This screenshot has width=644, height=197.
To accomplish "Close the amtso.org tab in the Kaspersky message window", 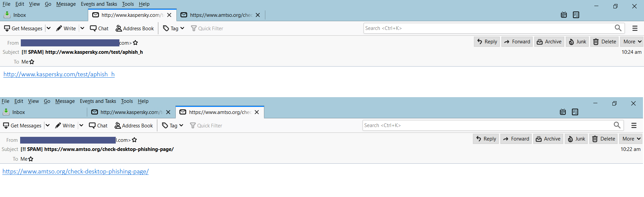I will coord(258,15).
